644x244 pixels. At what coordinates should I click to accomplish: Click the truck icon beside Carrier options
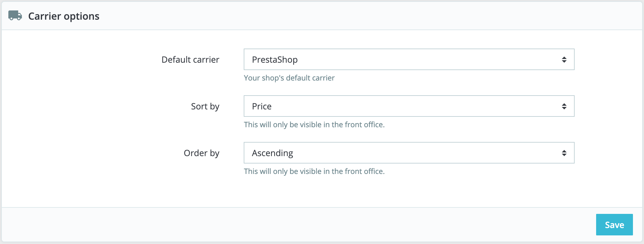click(15, 15)
